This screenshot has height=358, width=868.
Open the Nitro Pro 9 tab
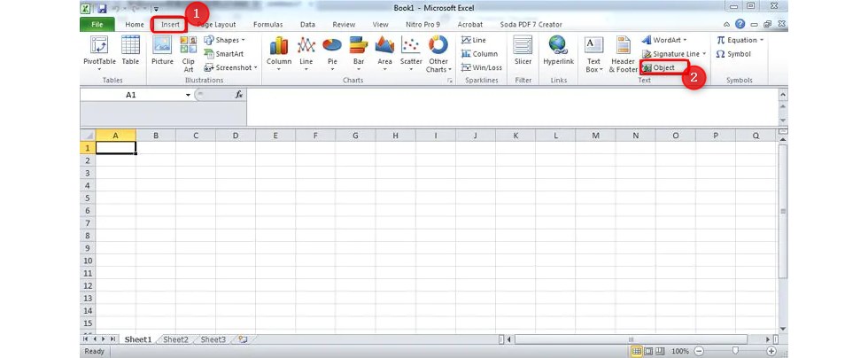click(423, 25)
